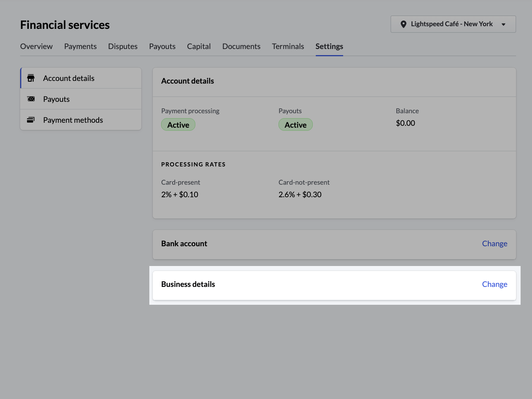Screen dimensions: 532x399
Task: Go to the Overview tab
Action: [x=36, y=46]
